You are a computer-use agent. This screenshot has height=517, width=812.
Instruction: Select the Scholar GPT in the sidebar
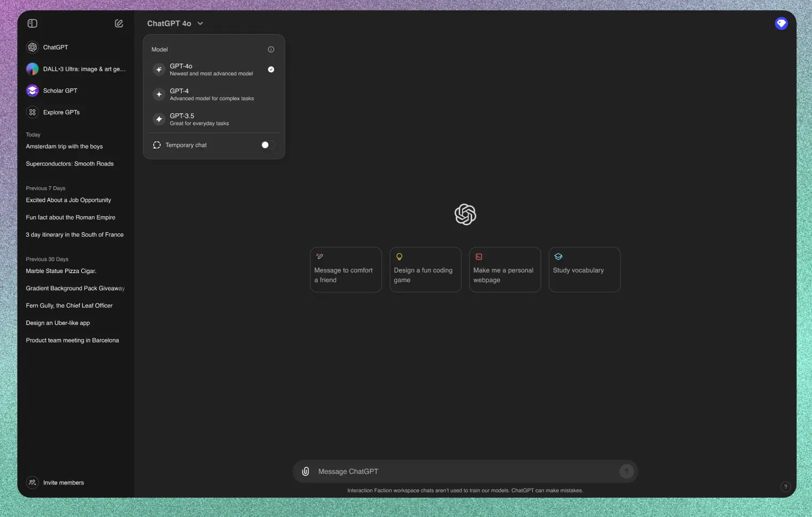point(60,90)
